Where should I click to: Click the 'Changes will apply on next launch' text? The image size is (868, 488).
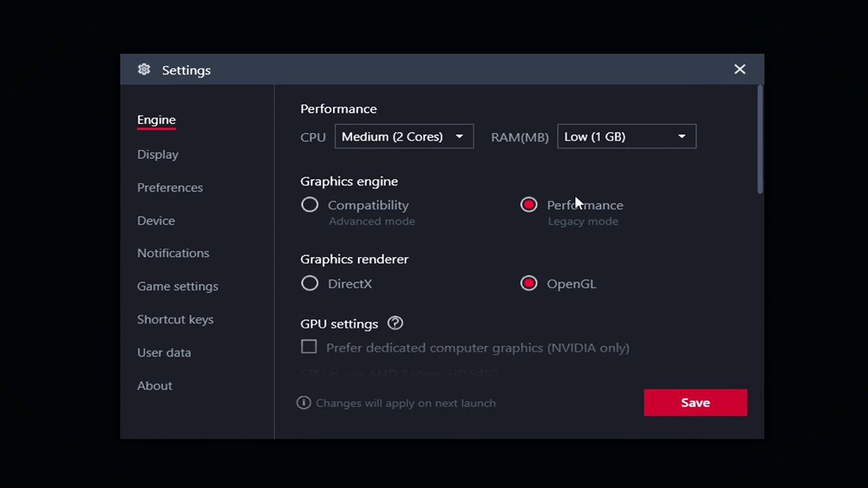click(x=406, y=403)
